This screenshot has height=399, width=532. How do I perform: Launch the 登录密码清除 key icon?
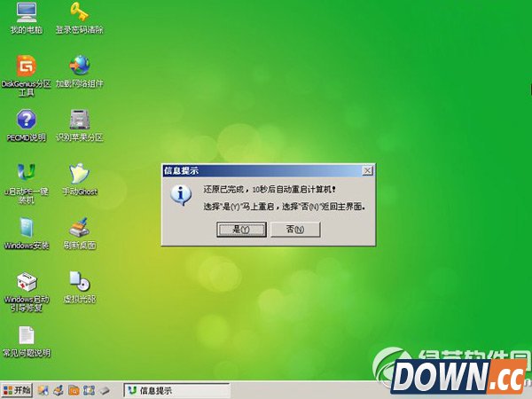coord(80,18)
